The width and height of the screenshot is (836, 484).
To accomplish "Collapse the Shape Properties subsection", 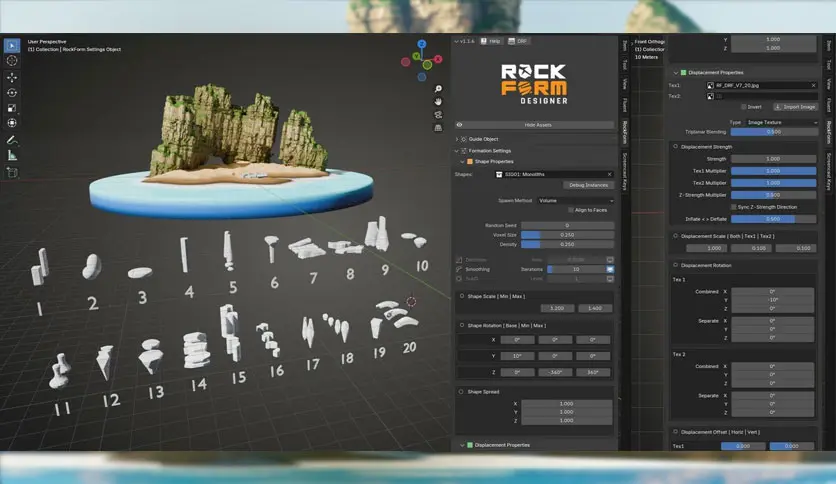I will (462, 162).
